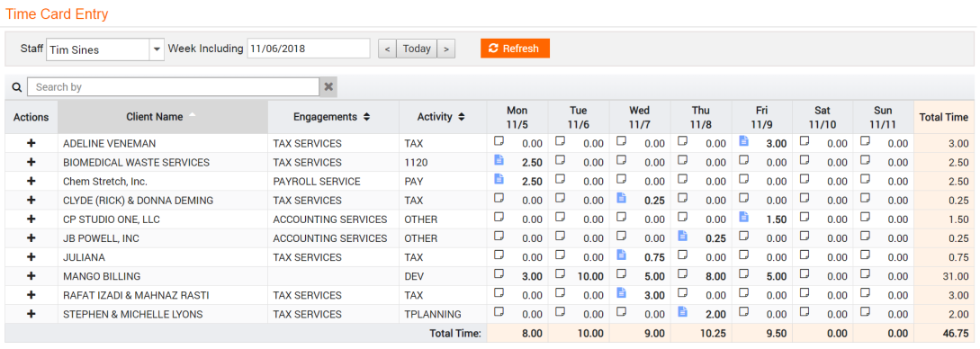Click grand total 46.75 value
The image size is (980, 349).
pyautogui.click(x=957, y=334)
